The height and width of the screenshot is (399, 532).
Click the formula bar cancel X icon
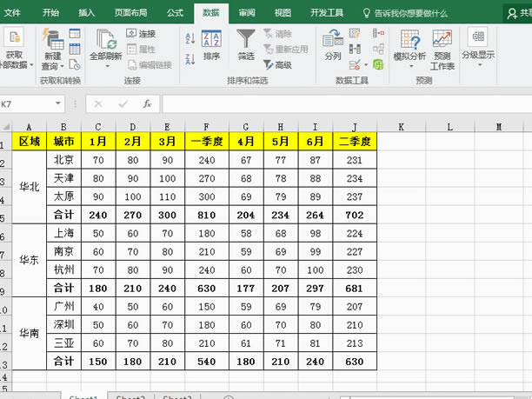(98, 103)
